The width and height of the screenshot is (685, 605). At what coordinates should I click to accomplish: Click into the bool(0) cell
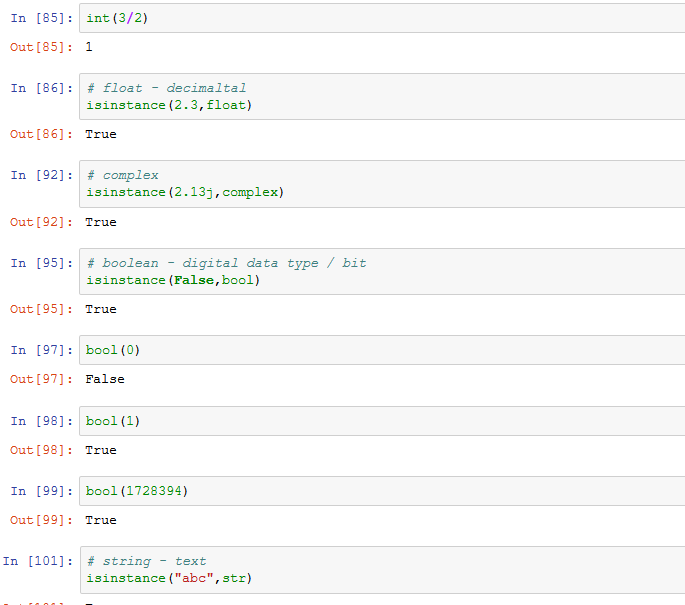tap(382, 350)
